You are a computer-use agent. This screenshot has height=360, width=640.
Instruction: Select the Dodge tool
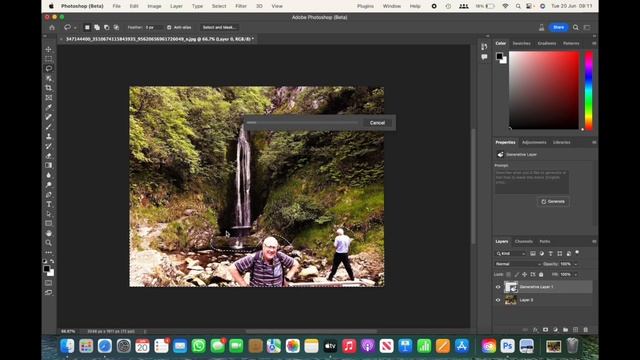(x=49, y=185)
